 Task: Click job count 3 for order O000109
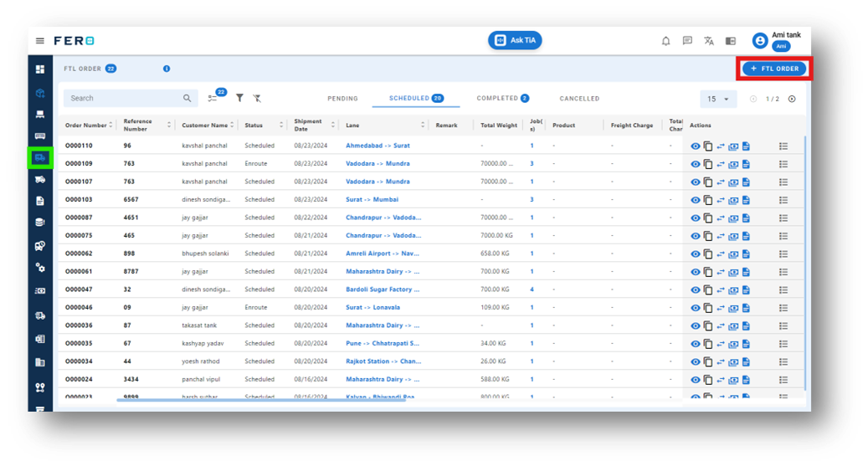tap(532, 164)
